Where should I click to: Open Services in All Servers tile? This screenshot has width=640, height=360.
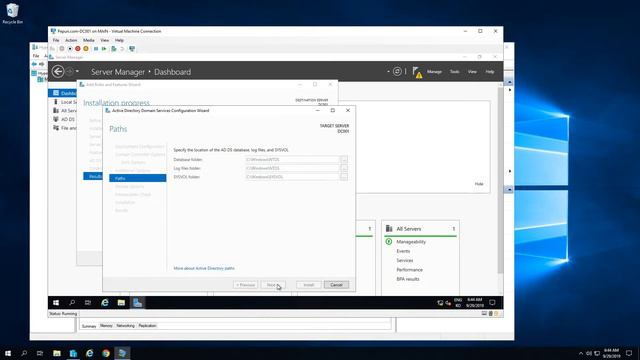404,260
